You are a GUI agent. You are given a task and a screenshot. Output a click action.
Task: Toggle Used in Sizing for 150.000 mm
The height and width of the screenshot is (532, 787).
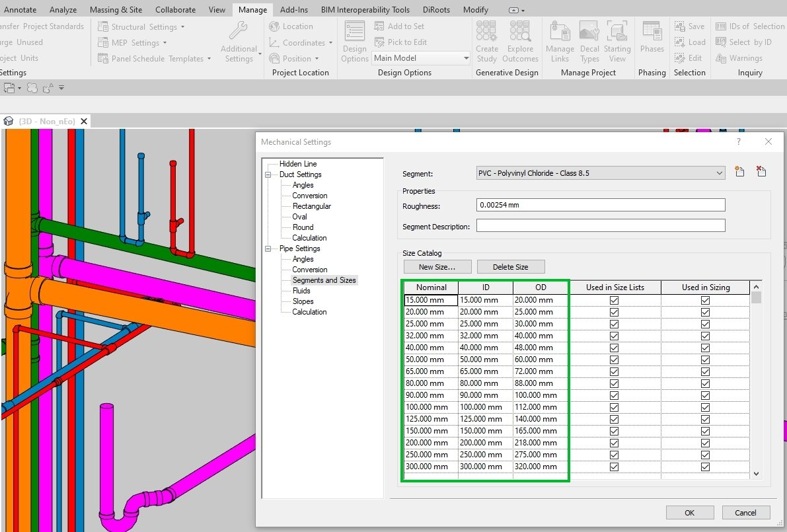coord(705,431)
